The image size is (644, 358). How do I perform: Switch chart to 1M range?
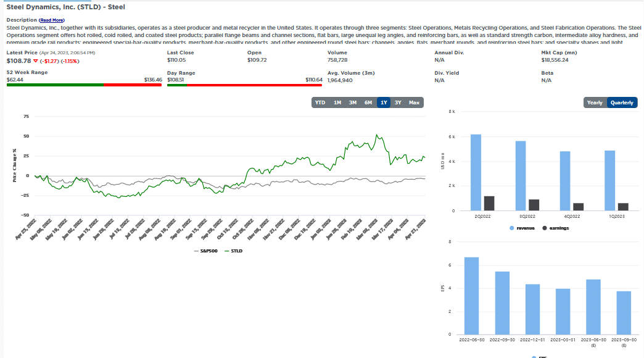point(337,102)
